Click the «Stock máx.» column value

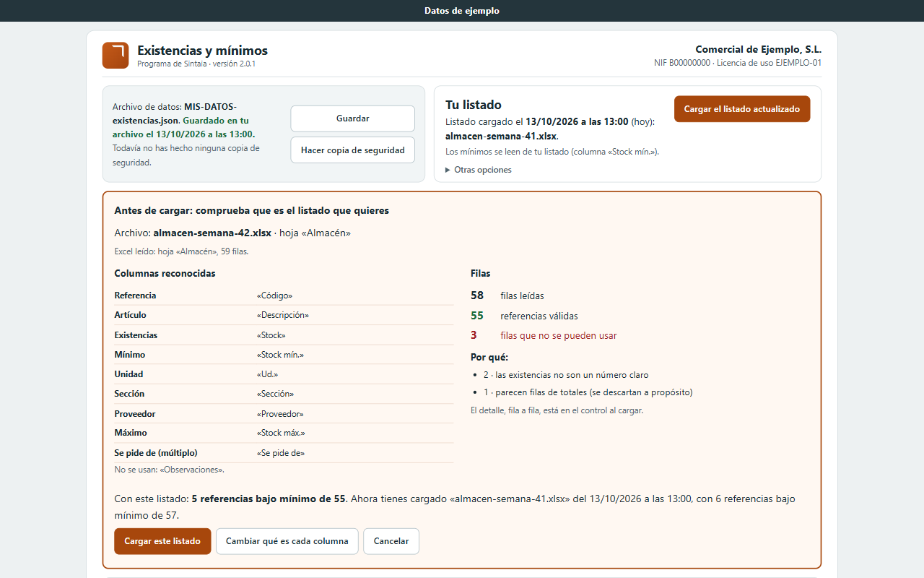(281, 433)
